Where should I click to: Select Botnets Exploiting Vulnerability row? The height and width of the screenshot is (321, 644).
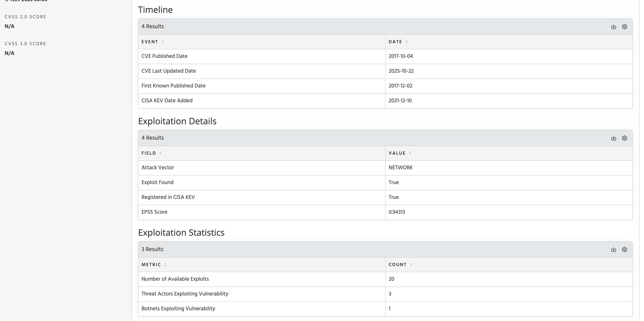tap(178, 309)
